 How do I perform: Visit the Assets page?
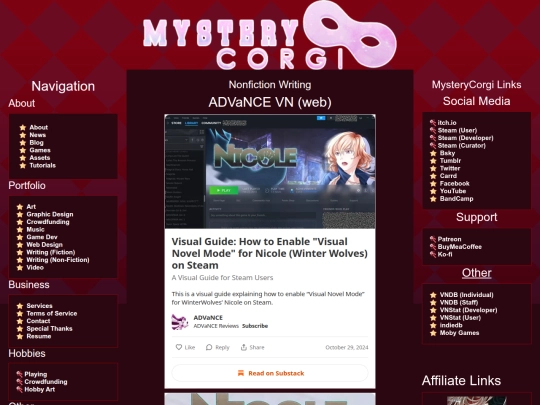pyautogui.click(x=40, y=158)
